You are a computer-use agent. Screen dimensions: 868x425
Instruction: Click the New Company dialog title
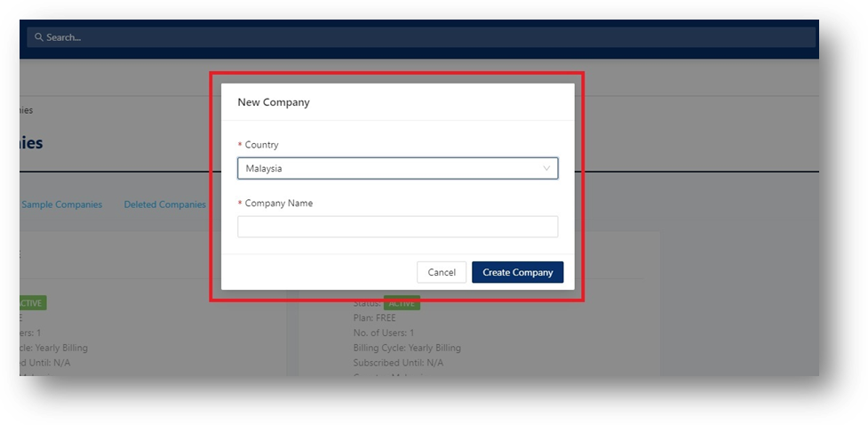pos(274,102)
